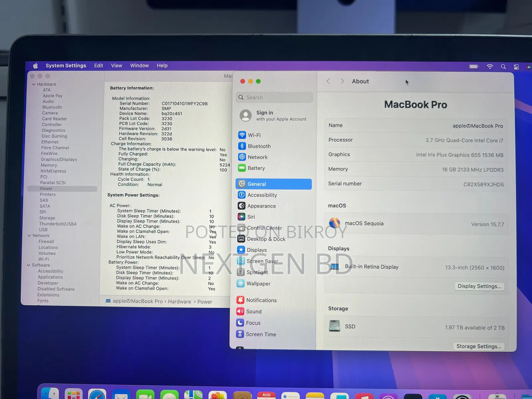Select the Network globe icon in System Settings
The height and width of the screenshot is (399, 532).
tap(242, 157)
